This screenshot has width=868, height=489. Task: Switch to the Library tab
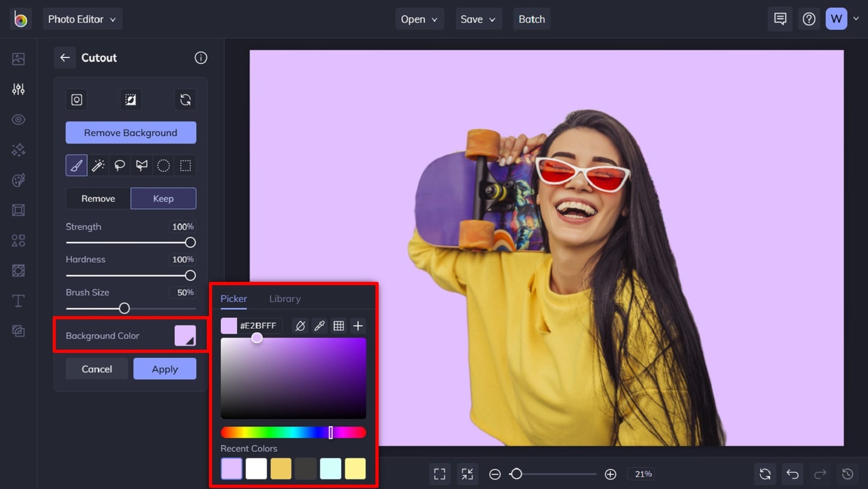[x=285, y=299]
